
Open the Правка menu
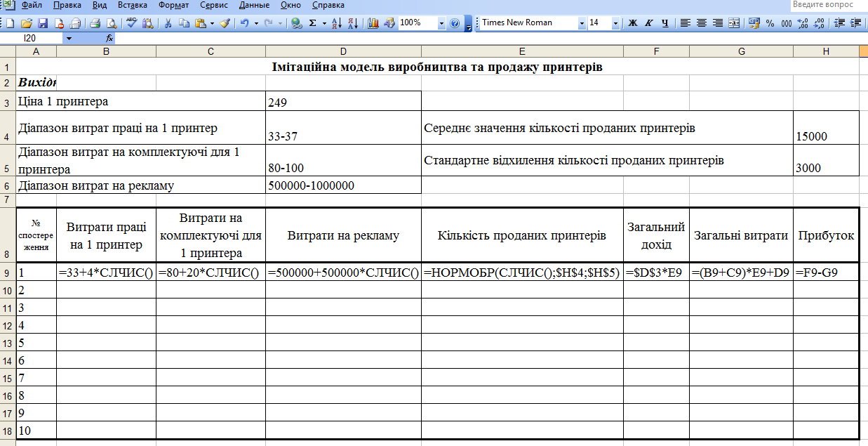pyautogui.click(x=67, y=5)
